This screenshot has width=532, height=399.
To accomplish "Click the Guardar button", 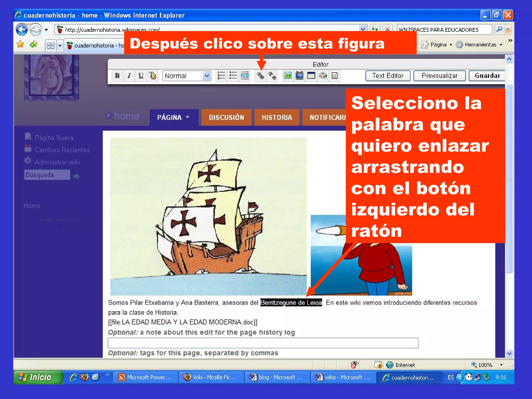I will 487,76.
